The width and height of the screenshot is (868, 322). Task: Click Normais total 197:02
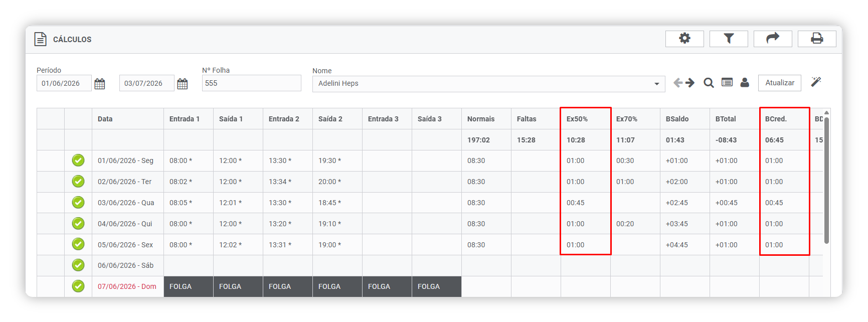point(486,140)
